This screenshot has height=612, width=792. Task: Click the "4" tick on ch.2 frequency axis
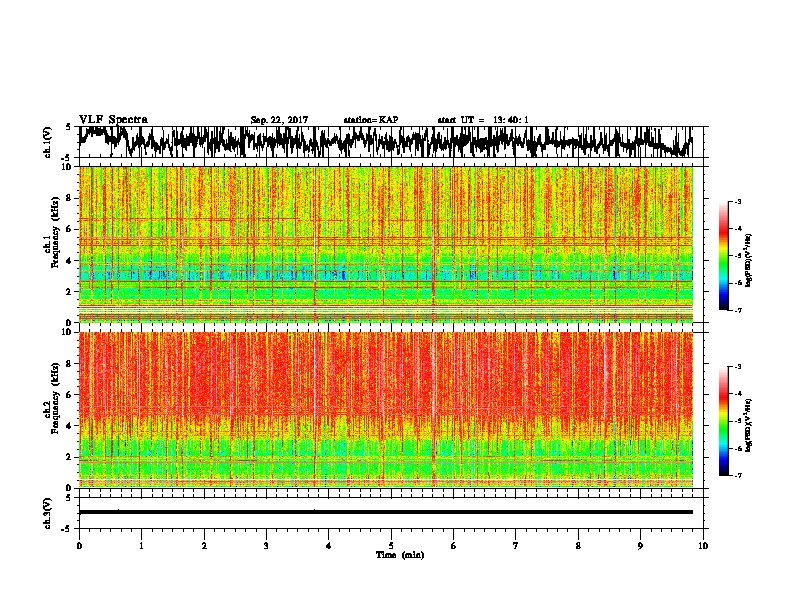pos(70,426)
